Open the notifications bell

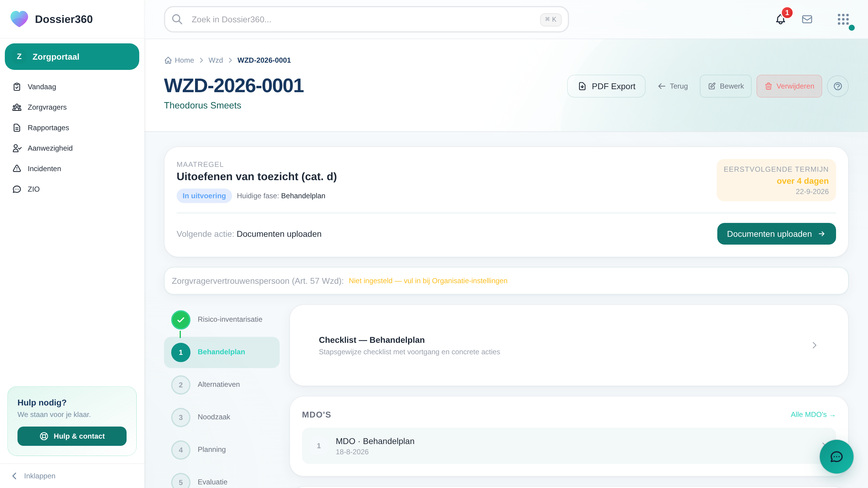[x=780, y=20]
